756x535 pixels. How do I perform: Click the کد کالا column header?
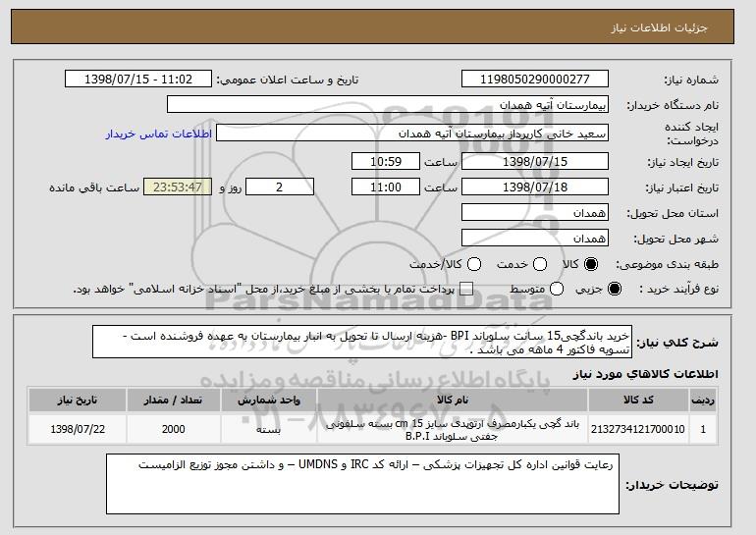coord(638,400)
